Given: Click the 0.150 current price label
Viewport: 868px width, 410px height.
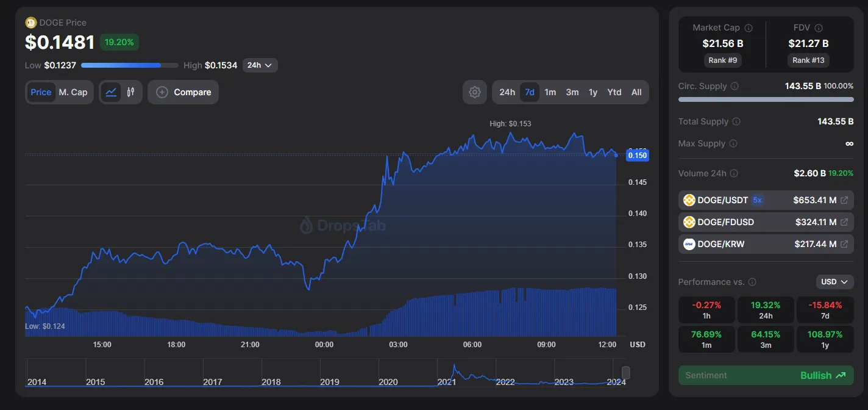Looking at the screenshot, I should click(x=638, y=155).
